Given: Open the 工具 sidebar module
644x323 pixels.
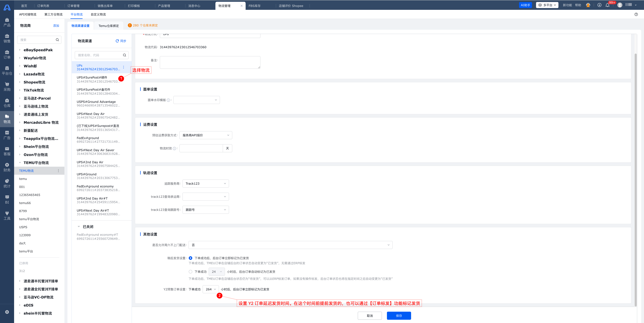Looking at the screenshot, I should [7, 216].
